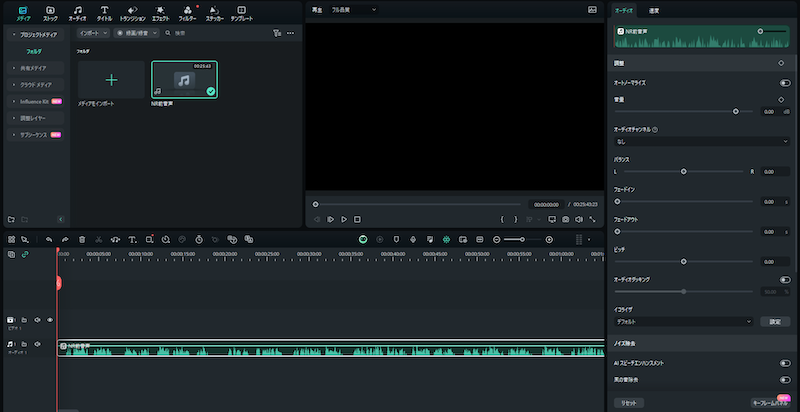Toggle the Auto Normalize (オートノーマライズ) switch
The width and height of the screenshot is (800, 412).
[x=785, y=83]
